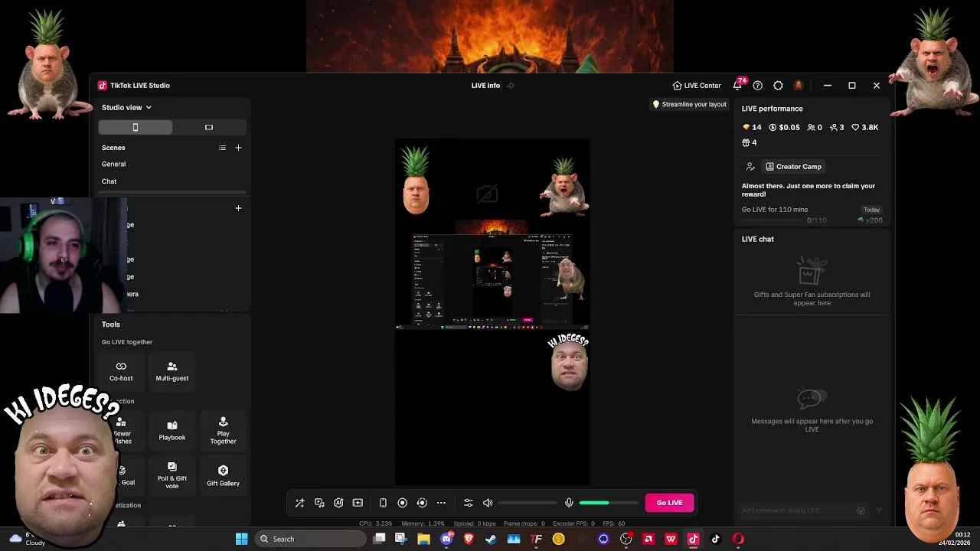This screenshot has width=980, height=551.
Task: Click the share arrow beside LIVE info
Action: coord(511,86)
